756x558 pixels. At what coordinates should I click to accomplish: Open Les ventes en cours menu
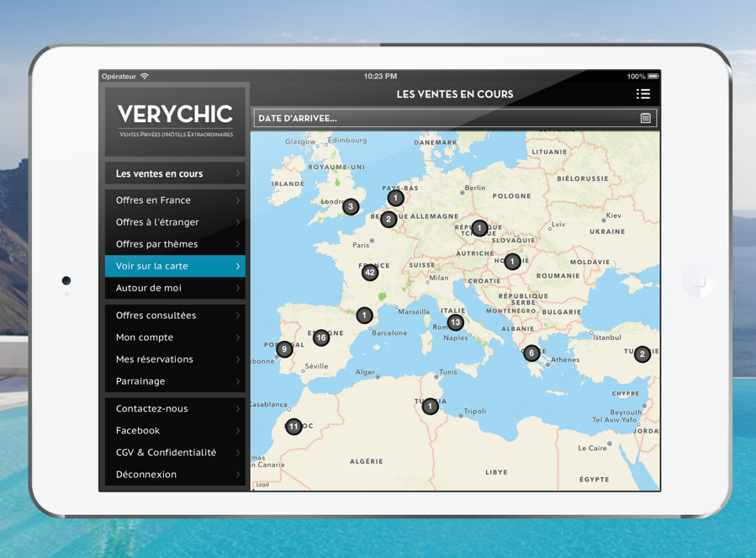(x=175, y=173)
